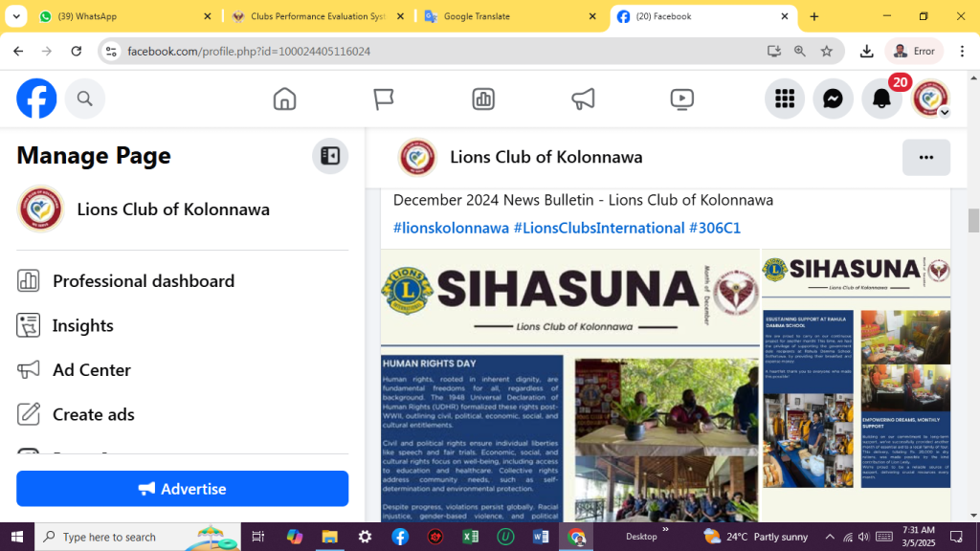Open the page options three-dot menu
Image resolution: width=980 pixels, height=551 pixels.
(x=926, y=158)
